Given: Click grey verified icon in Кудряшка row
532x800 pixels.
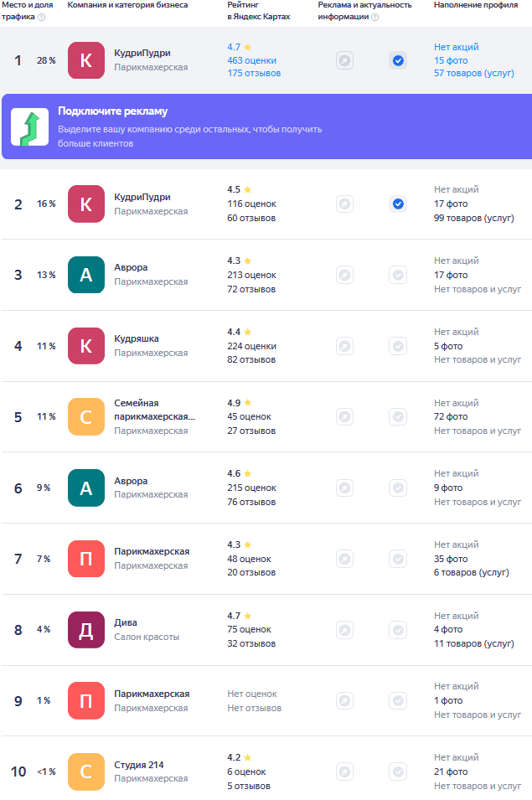Looking at the screenshot, I should [398, 346].
